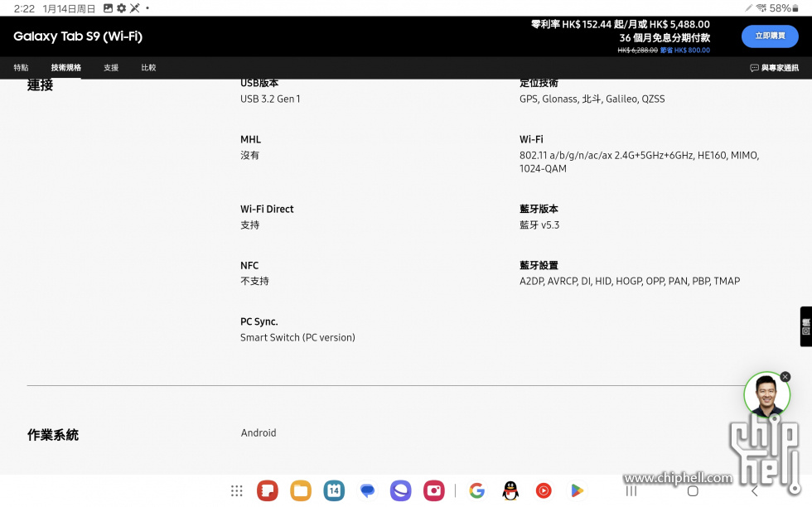Screen dimensions: 812x507
Task: Launch YouTube Music from the taskbar
Action: pos(544,490)
